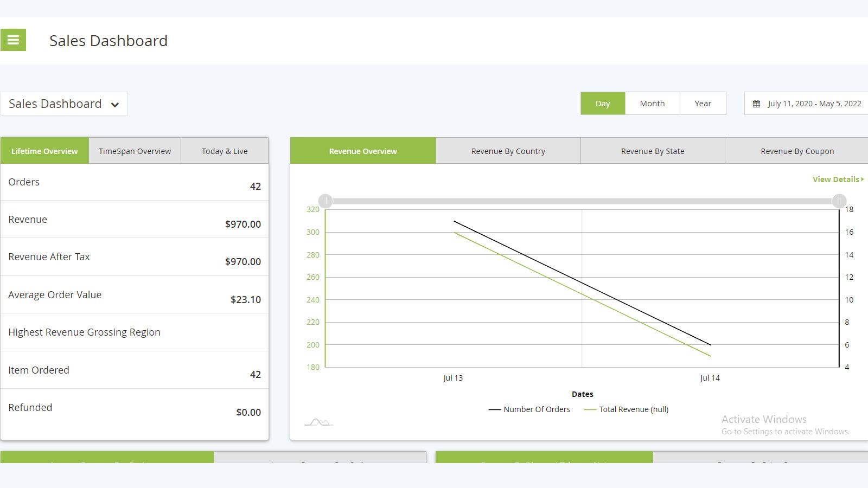
Task: Open the Revenue By Country tab
Action: click(x=508, y=151)
